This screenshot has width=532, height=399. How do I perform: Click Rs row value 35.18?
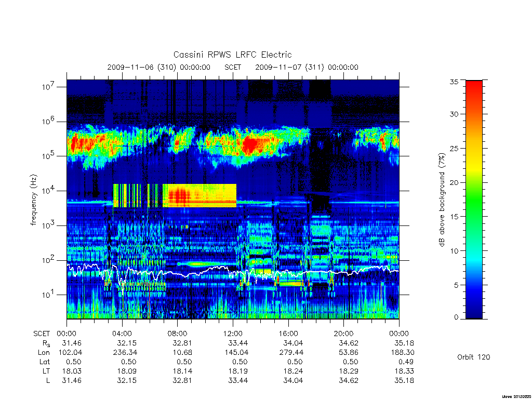coord(404,343)
